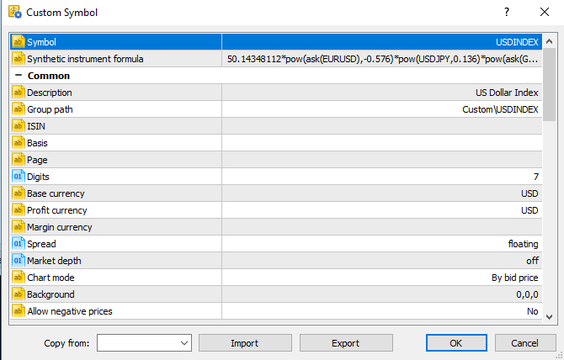The image size is (564, 360).
Task: Click the empty ISIN value field
Action: 382,126
